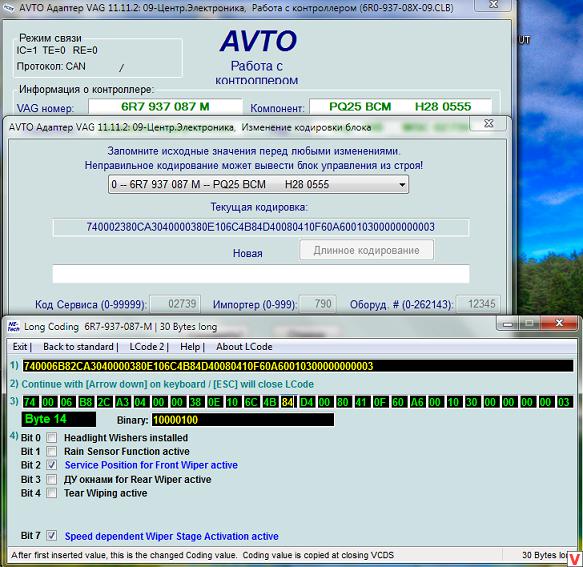Click the status bar coding message
The width and height of the screenshot is (583, 567).
coord(202,555)
